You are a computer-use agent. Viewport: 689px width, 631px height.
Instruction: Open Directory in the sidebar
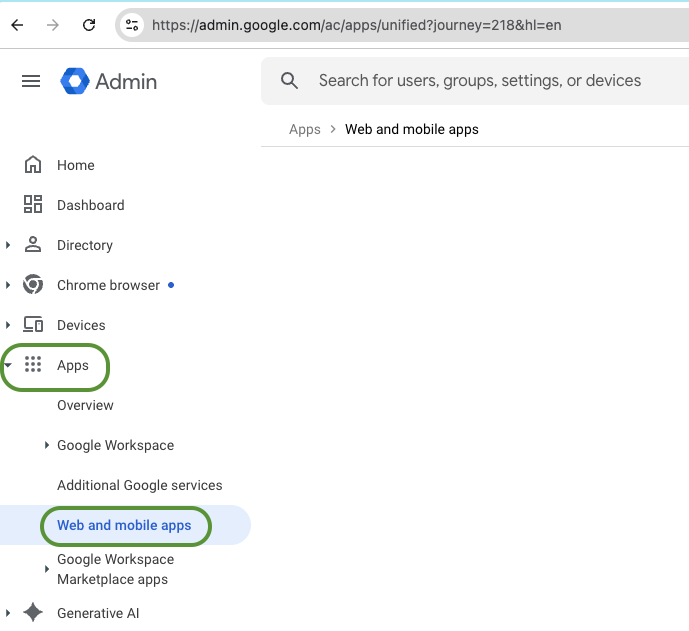tap(85, 245)
